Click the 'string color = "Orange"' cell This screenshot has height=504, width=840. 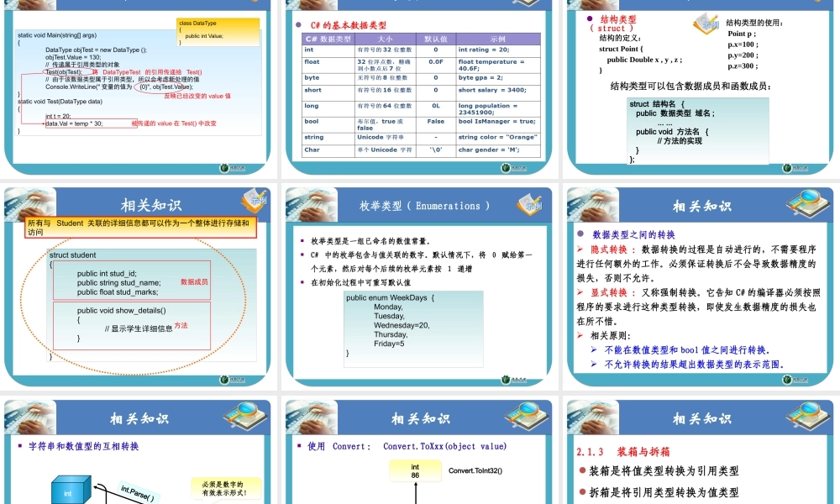[497, 137]
